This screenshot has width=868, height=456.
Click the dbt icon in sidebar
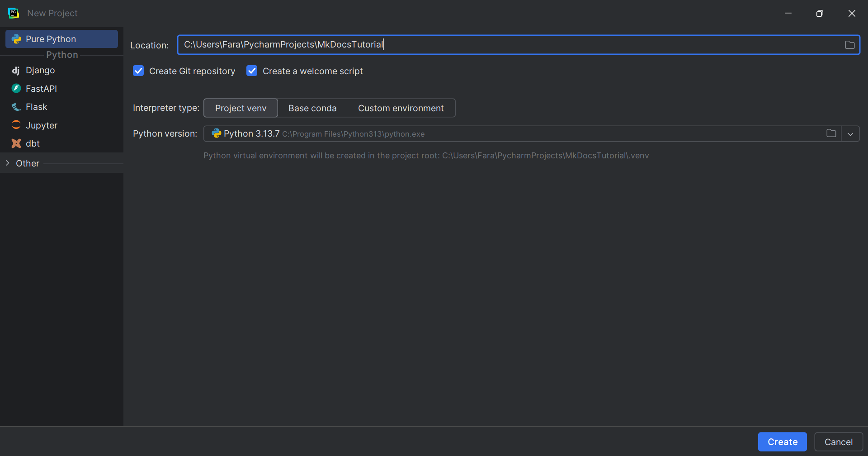(16, 143)
